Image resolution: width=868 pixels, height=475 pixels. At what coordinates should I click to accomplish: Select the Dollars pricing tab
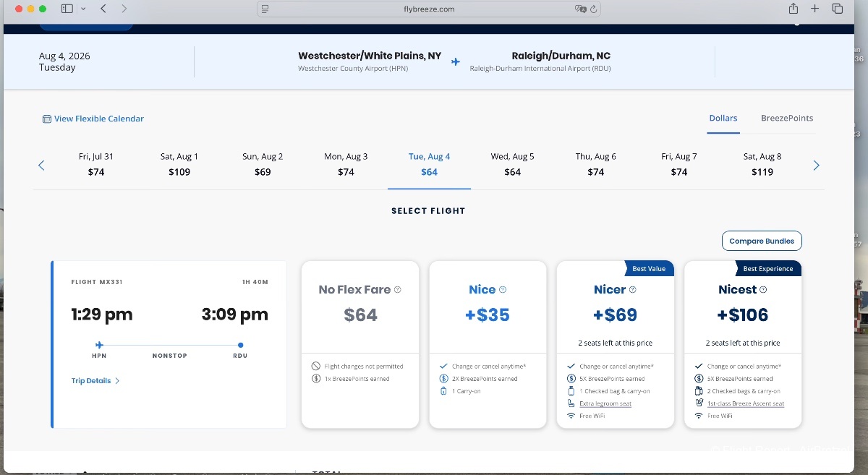pyautogui.click(x=723, y=119)
